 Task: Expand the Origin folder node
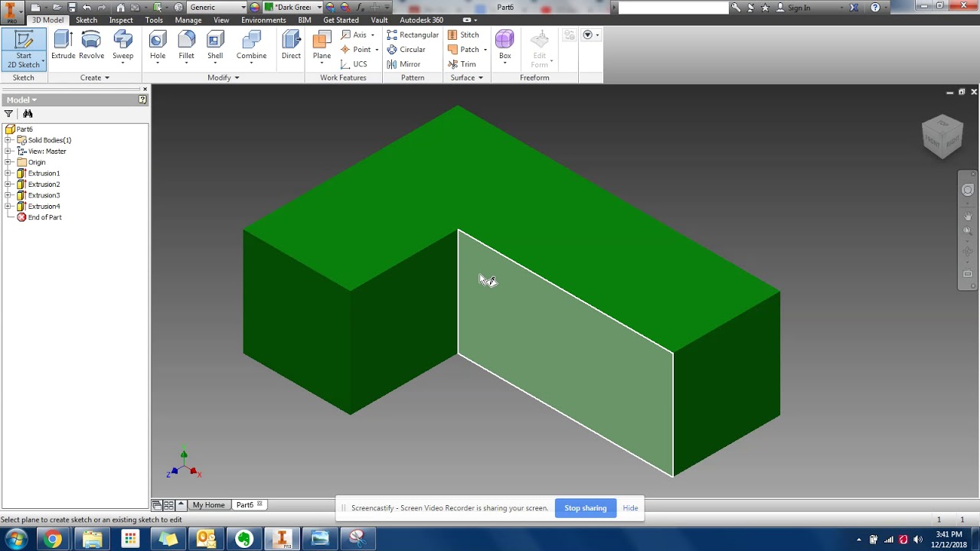[8, 162]
